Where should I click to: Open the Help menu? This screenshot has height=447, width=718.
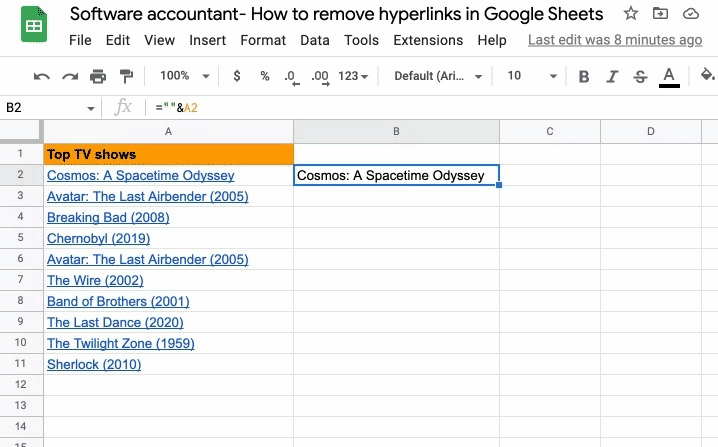[x=492, y=40]
